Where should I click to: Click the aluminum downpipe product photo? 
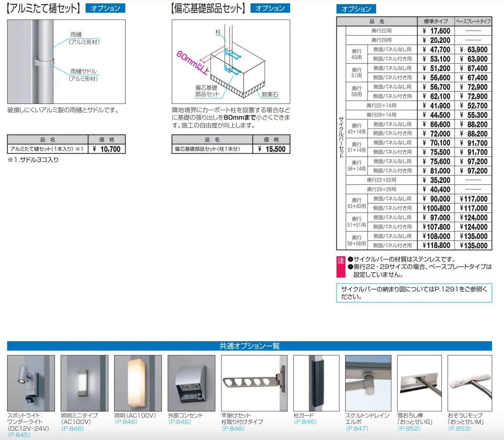point(66,62)
